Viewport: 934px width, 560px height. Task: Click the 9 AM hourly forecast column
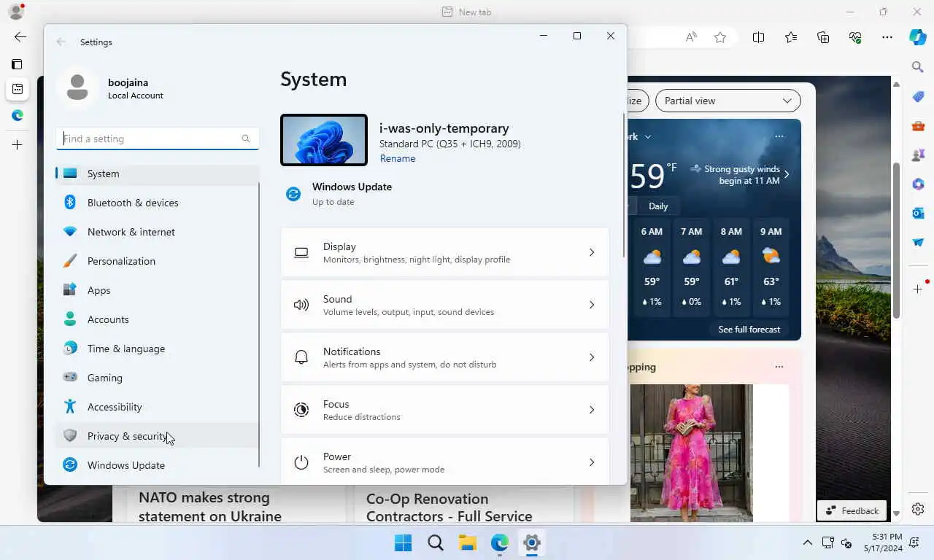tap(771, 267)
